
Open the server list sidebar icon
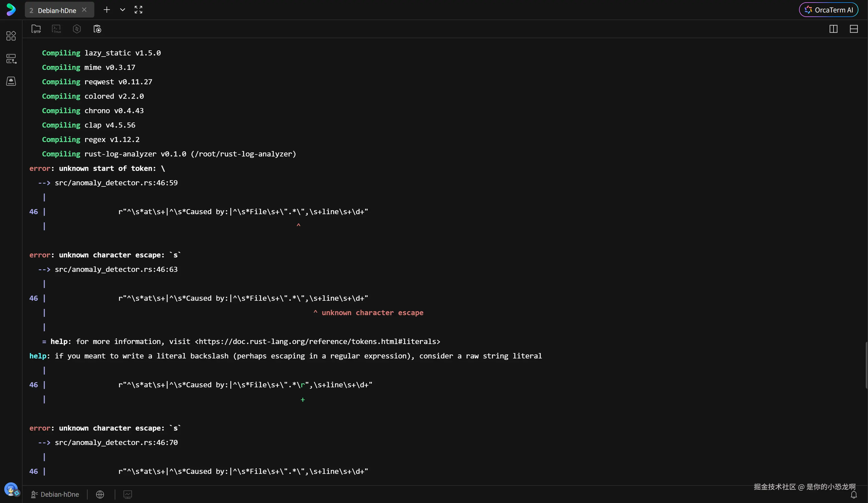11,59
